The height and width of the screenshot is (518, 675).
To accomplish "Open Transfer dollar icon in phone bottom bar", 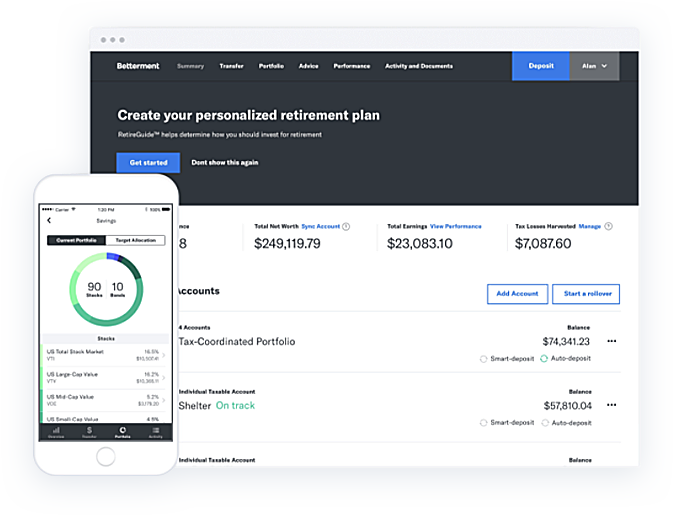I will 89,432.
